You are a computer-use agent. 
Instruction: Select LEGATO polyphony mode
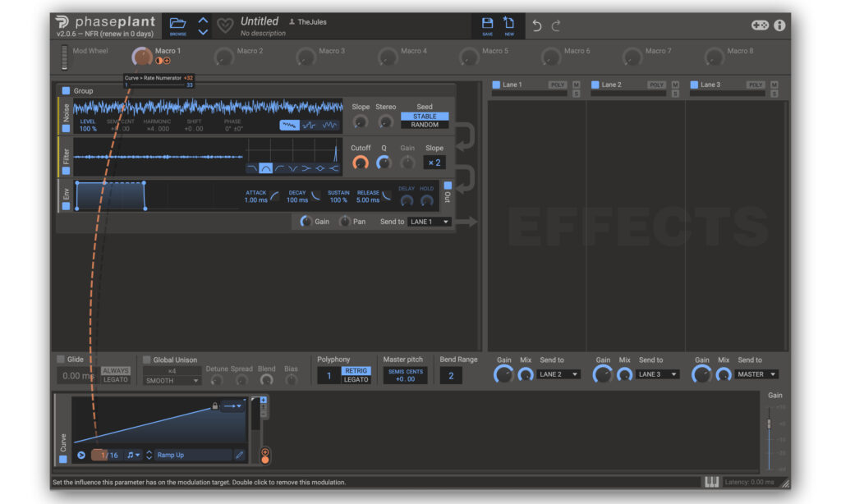coord(356,379)
